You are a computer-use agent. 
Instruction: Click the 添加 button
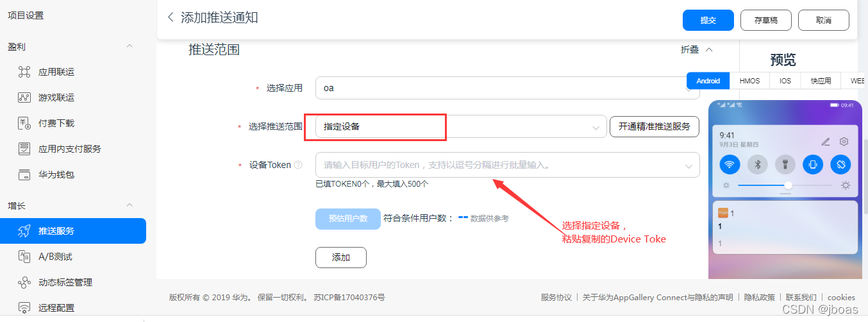341,257
